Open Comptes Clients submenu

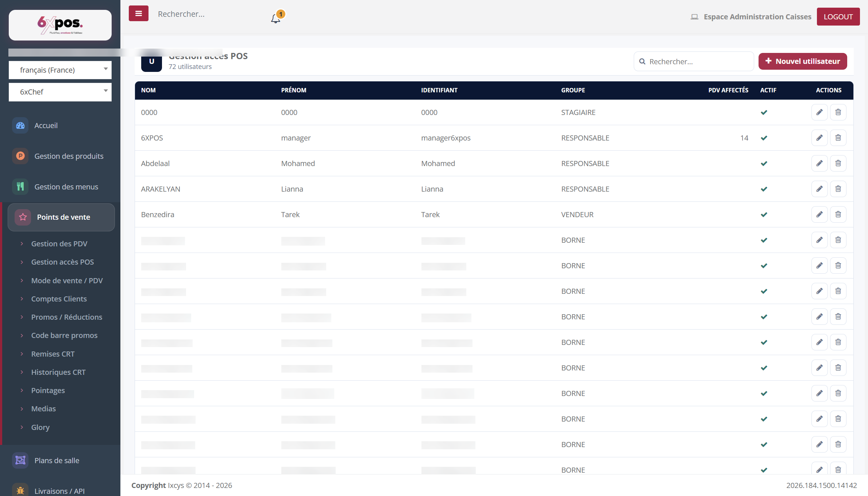(x=59, y=299)
